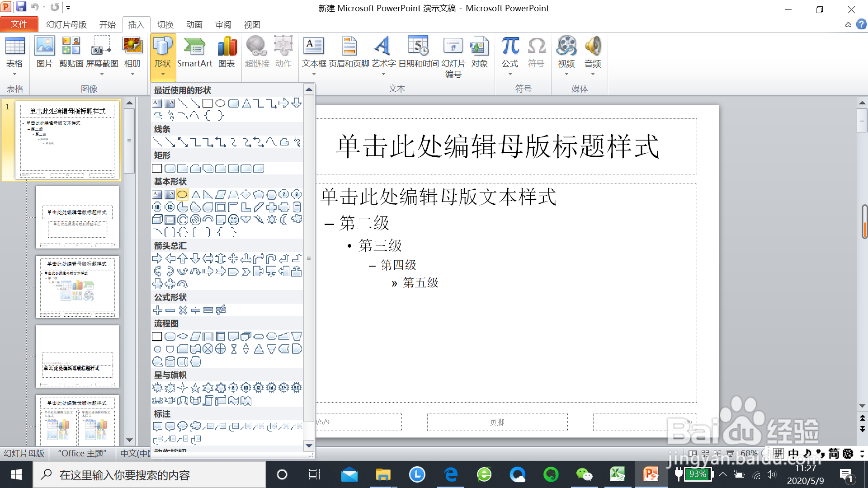
Task: Select the 5-point star shape
Action: coord(195,388)
